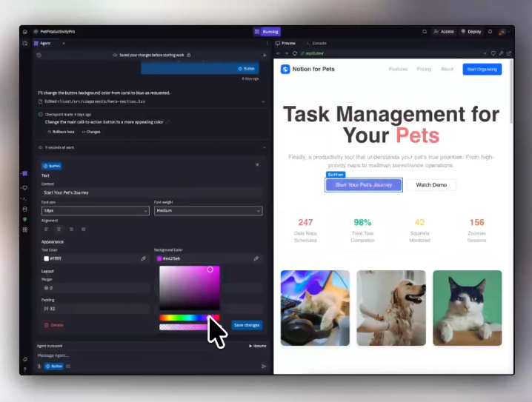This screenshot has height=402, width=532.
Task: Align text center
Action: click(x=59, y=230)
